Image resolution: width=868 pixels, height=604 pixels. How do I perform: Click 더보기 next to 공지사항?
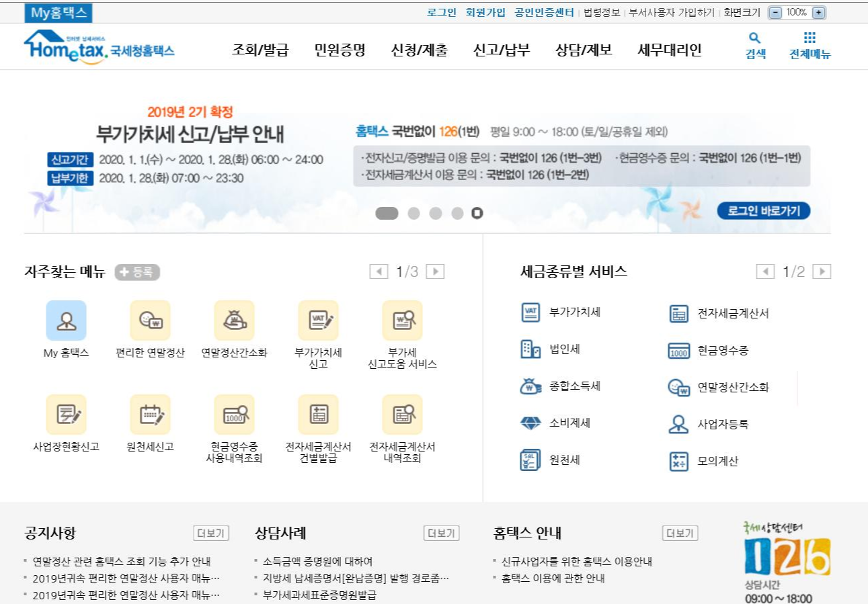[211, 533]
